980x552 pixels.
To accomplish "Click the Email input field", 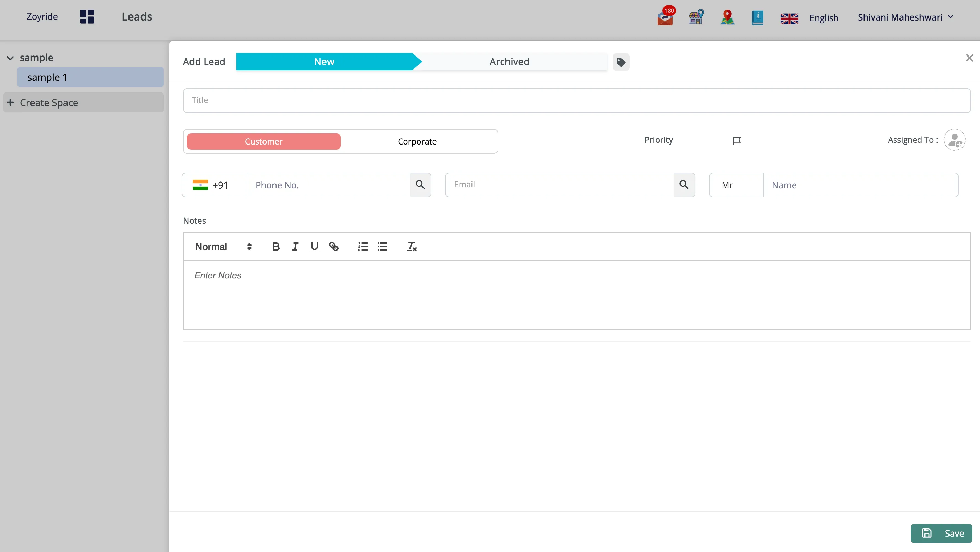I will (x=560, y=185).
